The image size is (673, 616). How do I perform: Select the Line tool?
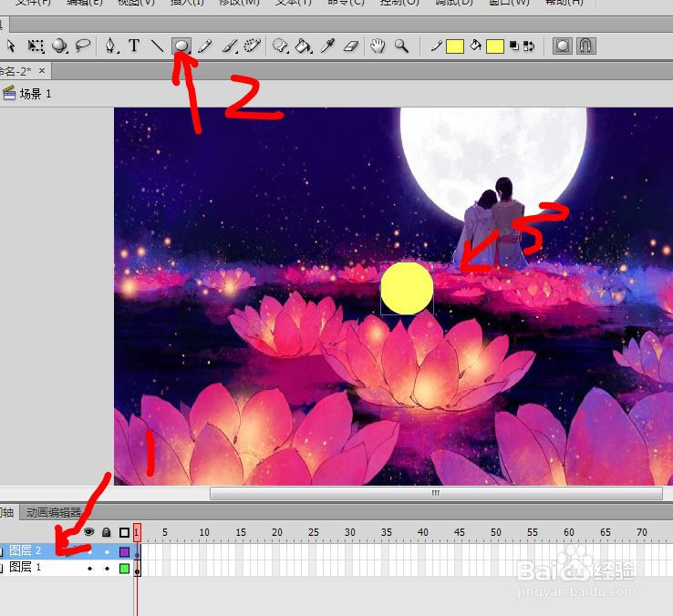tap(157, 46)
